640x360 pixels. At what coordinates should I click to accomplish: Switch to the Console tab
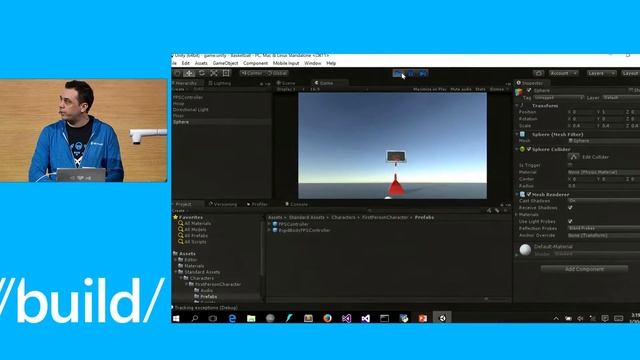tap(297, 204)
